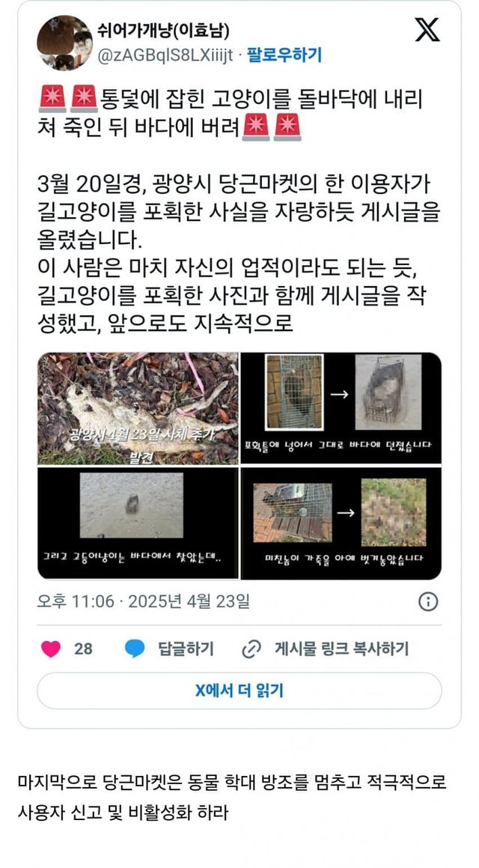Open bottom-right blurred photo thumbnail
This screenshot has width=479, height=868.
pyautogui.click(x=341, y=523)
